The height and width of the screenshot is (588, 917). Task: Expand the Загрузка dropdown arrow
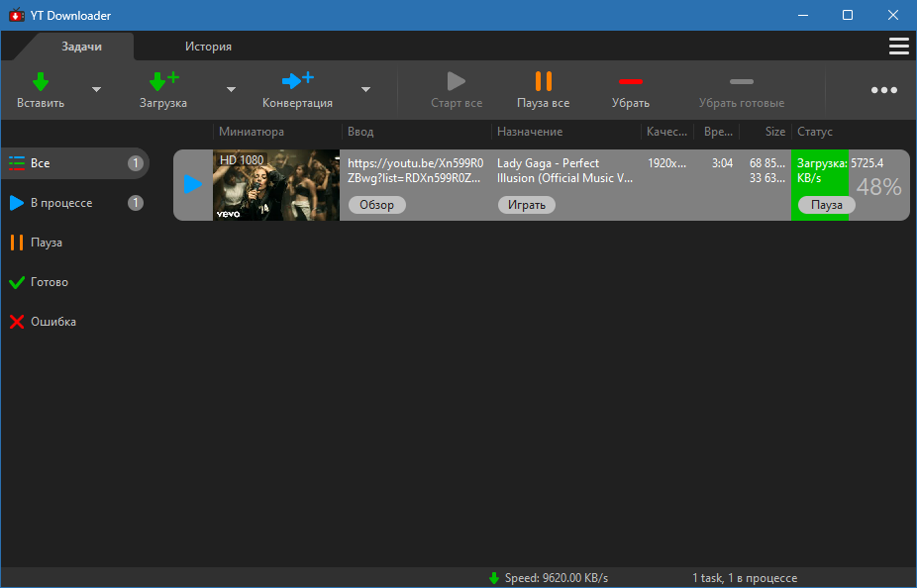pyautogui.click(x=231, y=89)
